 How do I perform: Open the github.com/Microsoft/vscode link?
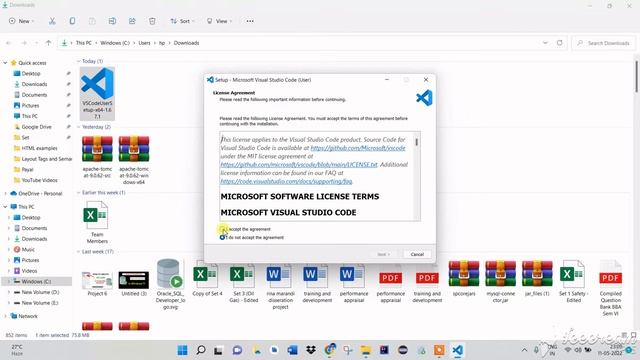pyautogui.click(x=358, y=148)
